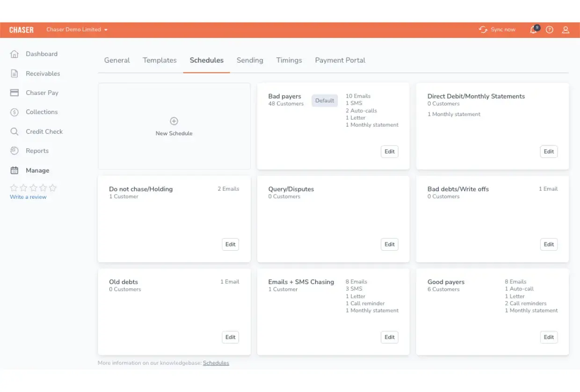Expand the Chaser Demo Limited dropdown
This screenshot has height=392, width=580.
tap(77, 29)
